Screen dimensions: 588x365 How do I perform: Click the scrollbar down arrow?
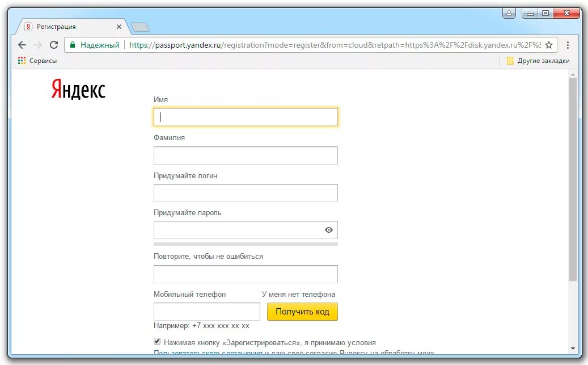[x=573, y=349]
